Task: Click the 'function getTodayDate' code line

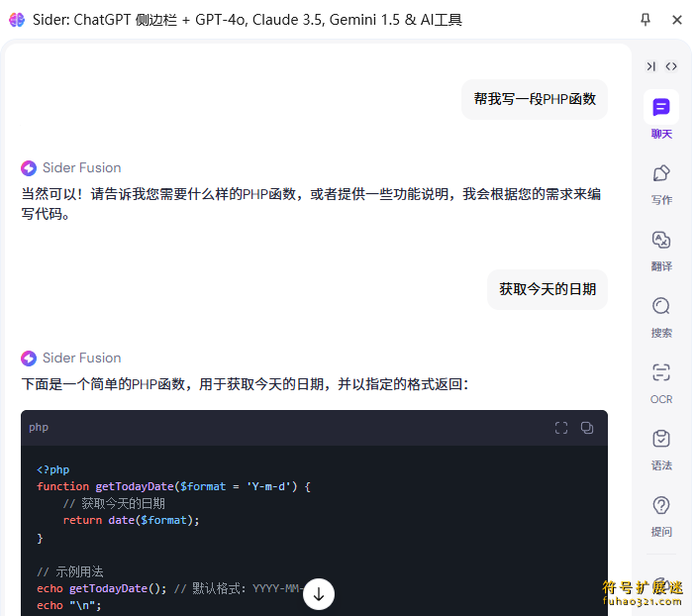Action: [x=174, y=486]
